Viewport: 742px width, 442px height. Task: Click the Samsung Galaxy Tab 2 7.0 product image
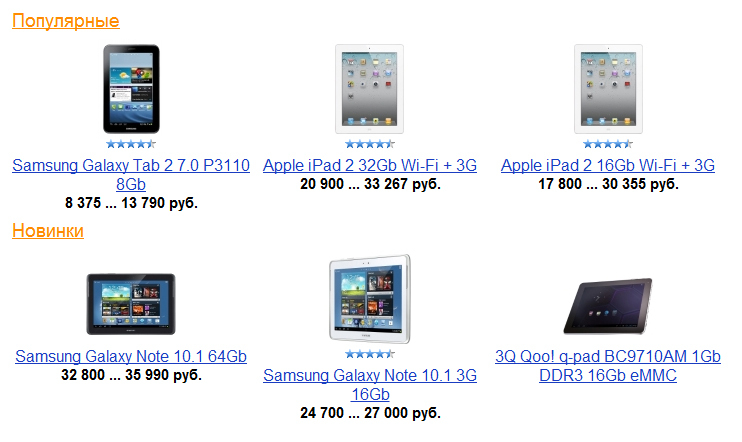(x=131, y=89)
